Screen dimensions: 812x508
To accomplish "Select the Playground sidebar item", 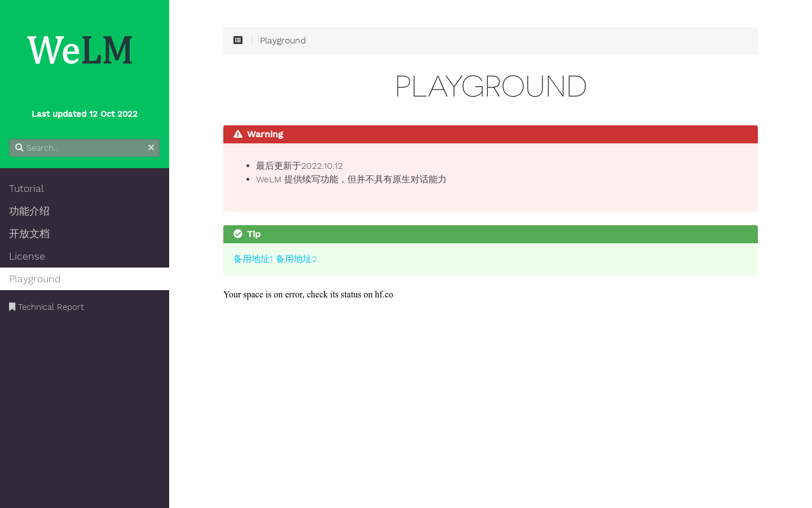I will coord(85,279).
